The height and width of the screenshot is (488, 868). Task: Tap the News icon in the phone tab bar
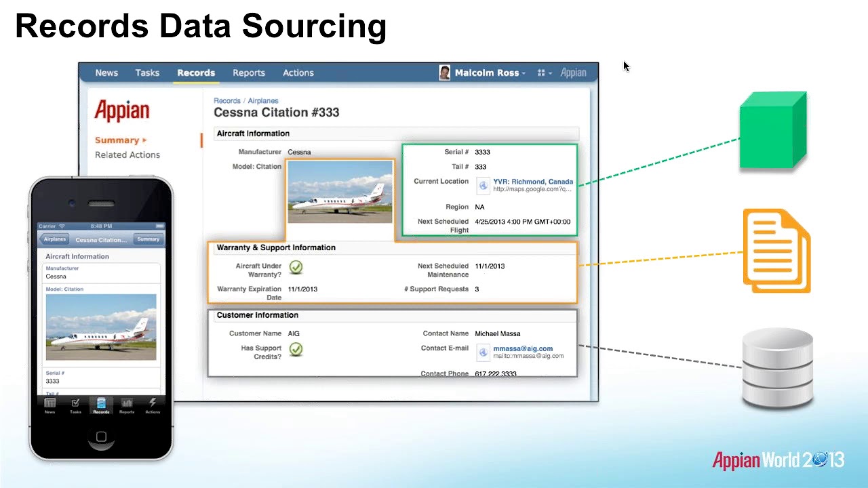coord(50,406)
